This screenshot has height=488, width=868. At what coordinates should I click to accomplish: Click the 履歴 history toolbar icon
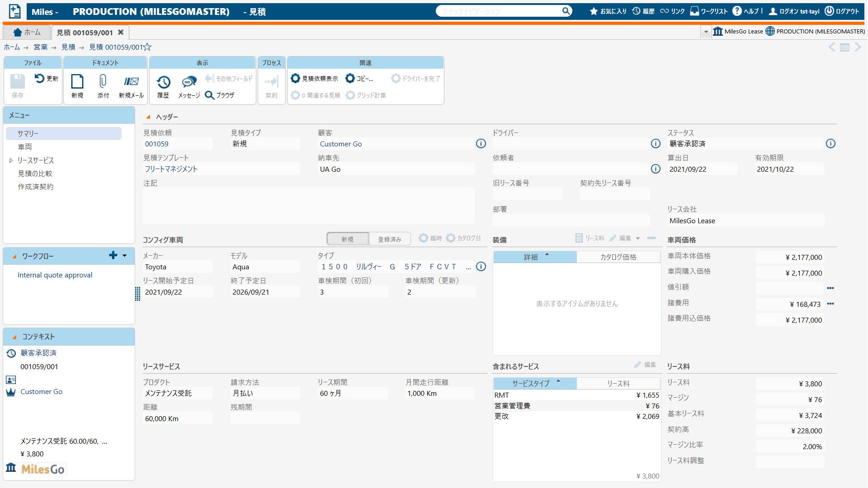pyautogui.click(x=163, y=83)
